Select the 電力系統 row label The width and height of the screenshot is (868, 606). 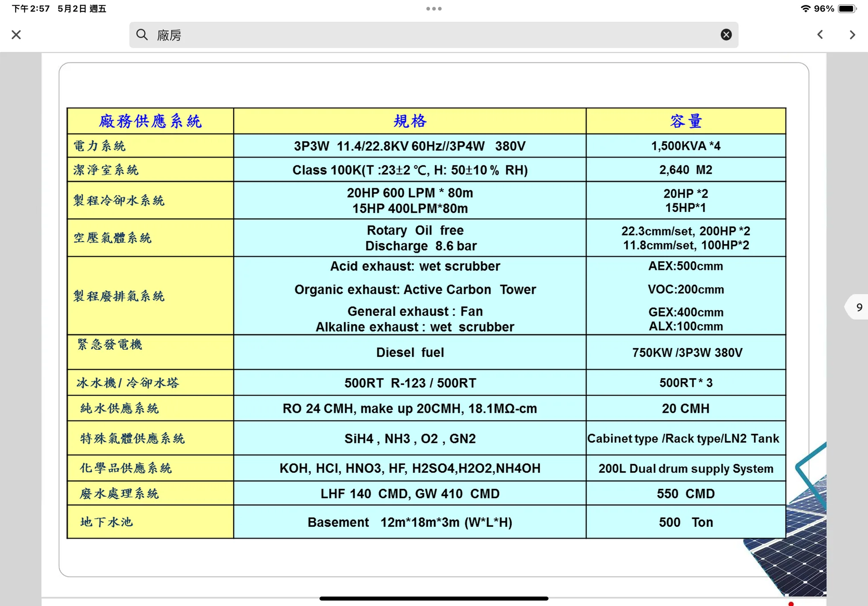coord(150,145)
